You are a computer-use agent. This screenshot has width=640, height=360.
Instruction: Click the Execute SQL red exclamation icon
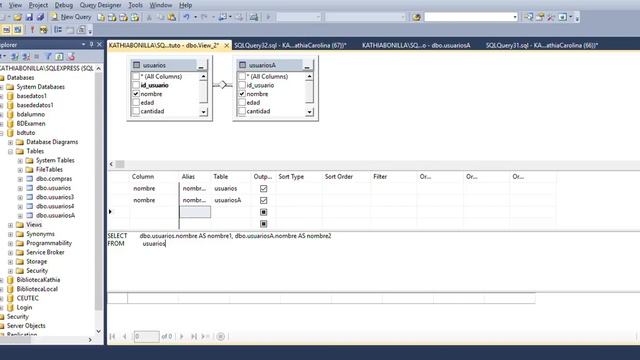coord(32,30)
